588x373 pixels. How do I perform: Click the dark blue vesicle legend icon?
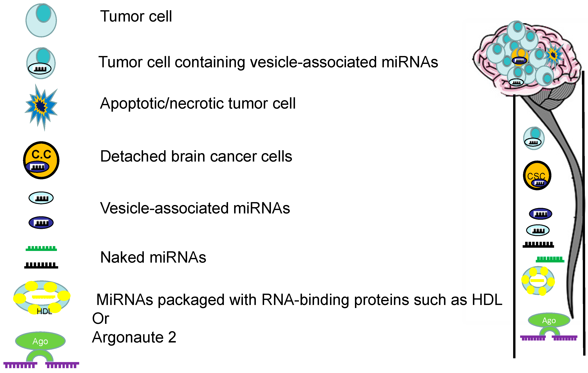pyautogui.click(x=41, y=222)
